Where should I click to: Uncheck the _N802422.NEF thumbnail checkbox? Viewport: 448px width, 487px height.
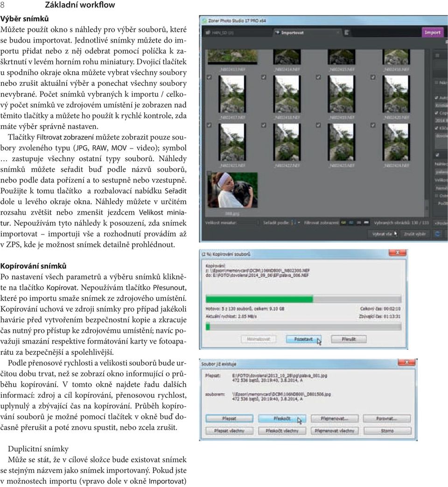click(264, 125)
